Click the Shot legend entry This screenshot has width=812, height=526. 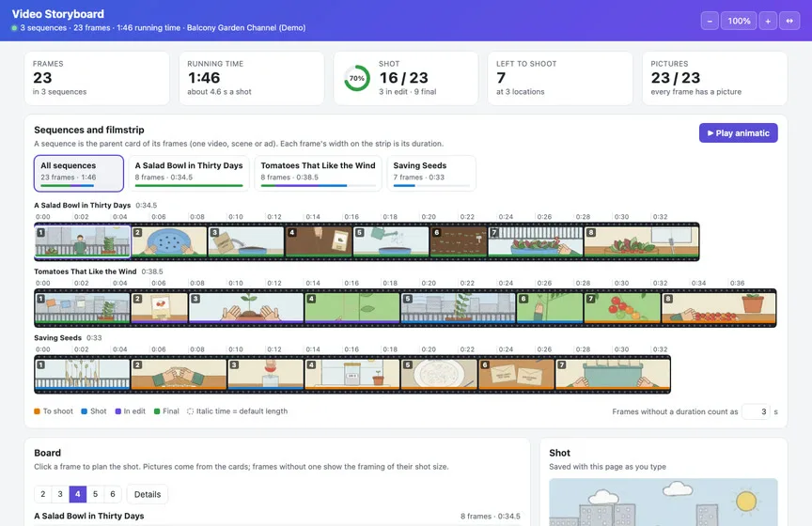pos(94,411)
